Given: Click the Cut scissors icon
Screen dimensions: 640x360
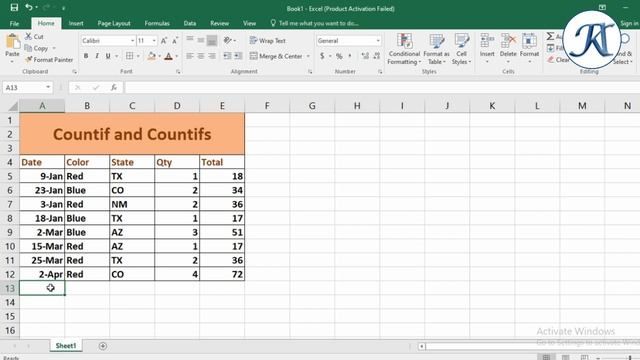Looking at the screenshot, I should [28, 36].
